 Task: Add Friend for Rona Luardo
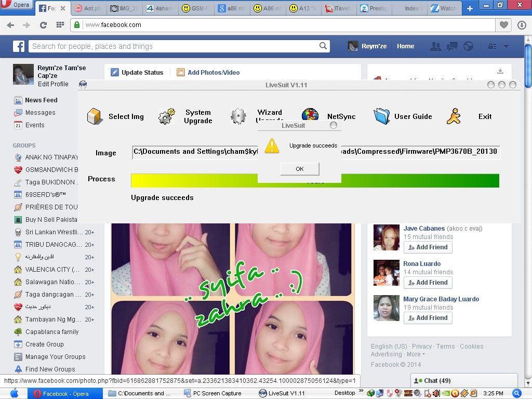(x=428, y=282)
